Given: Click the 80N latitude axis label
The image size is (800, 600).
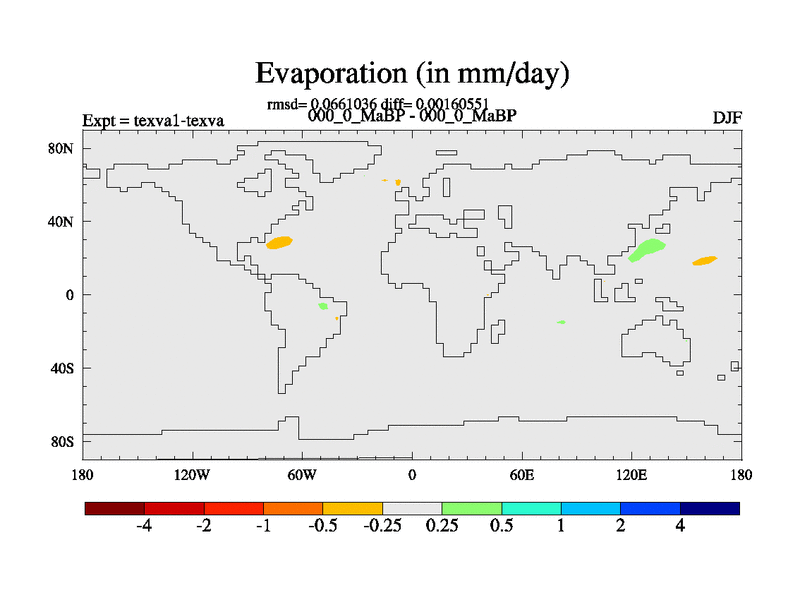Looking at the screenshot, I should (x=62, y=148).
